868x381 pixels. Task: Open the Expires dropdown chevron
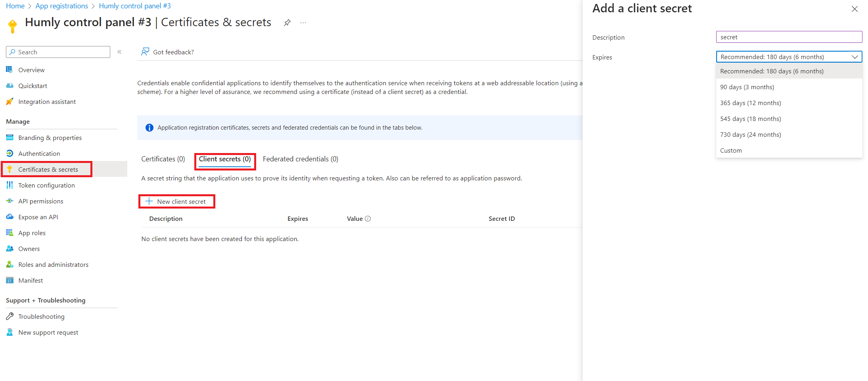click(855, 57)
